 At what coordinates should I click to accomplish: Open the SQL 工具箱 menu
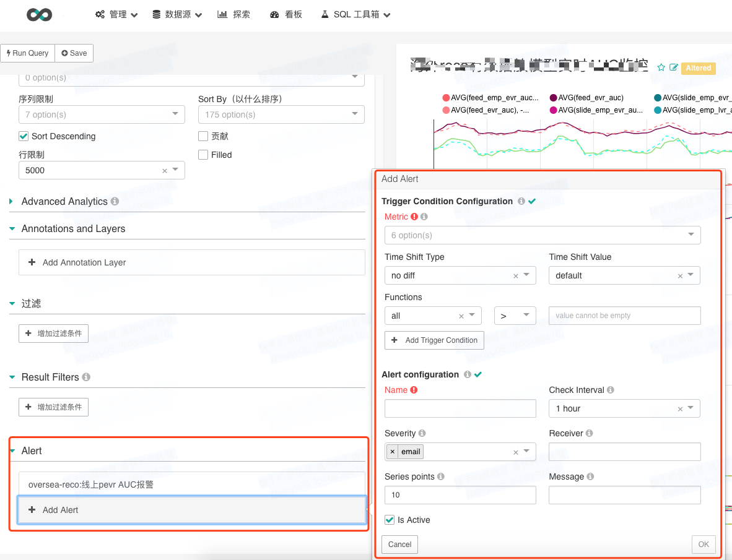coord(355,14)
